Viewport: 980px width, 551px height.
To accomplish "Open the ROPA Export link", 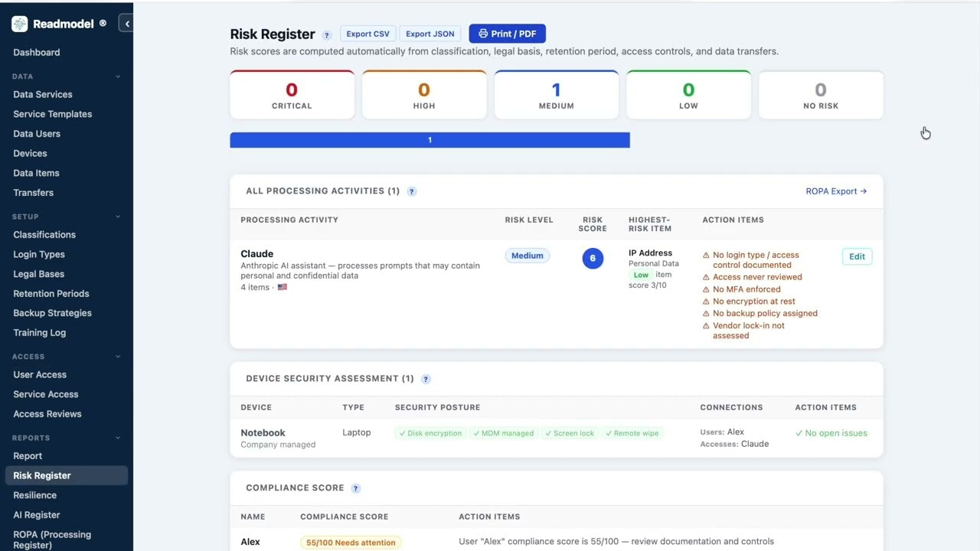I will tap(836, 191).
